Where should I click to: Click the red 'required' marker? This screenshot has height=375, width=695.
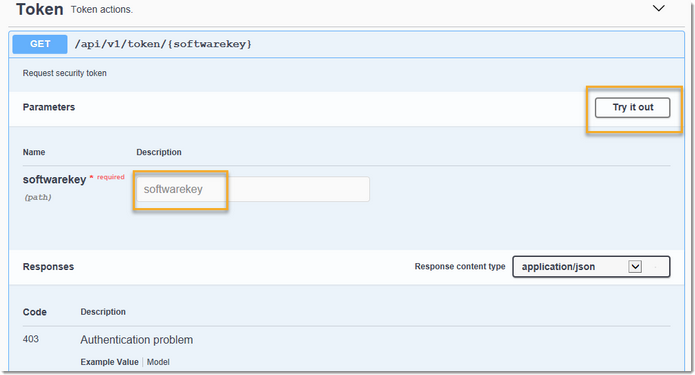[110, 177]
